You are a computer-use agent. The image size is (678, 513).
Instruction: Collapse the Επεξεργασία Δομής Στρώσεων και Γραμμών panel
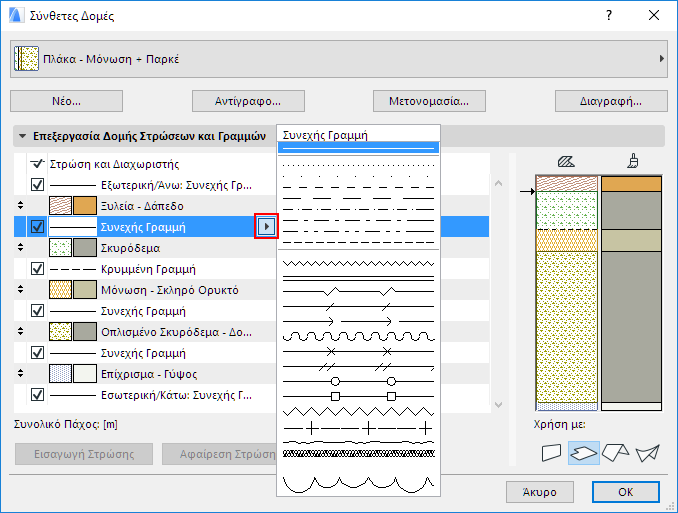[x=22, y=136]
